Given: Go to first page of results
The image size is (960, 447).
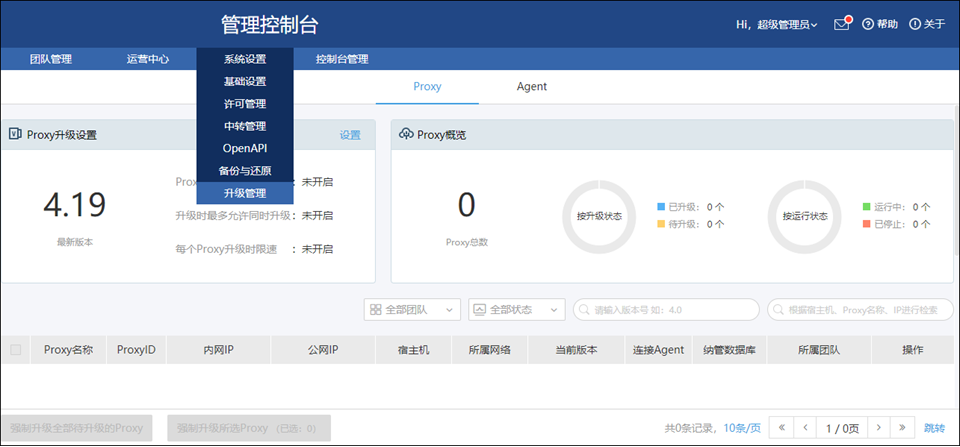Looking at the screenshot, I should coord(780,428).
